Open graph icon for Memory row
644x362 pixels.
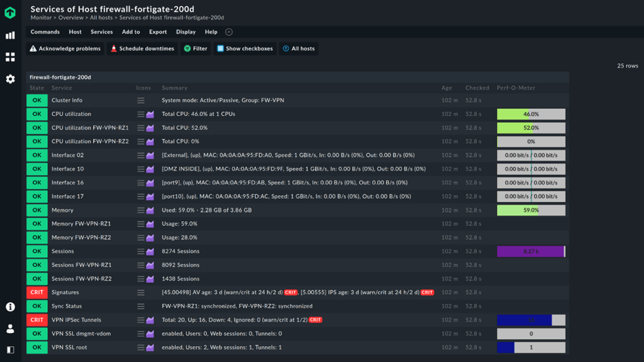[x=150, y=210]
